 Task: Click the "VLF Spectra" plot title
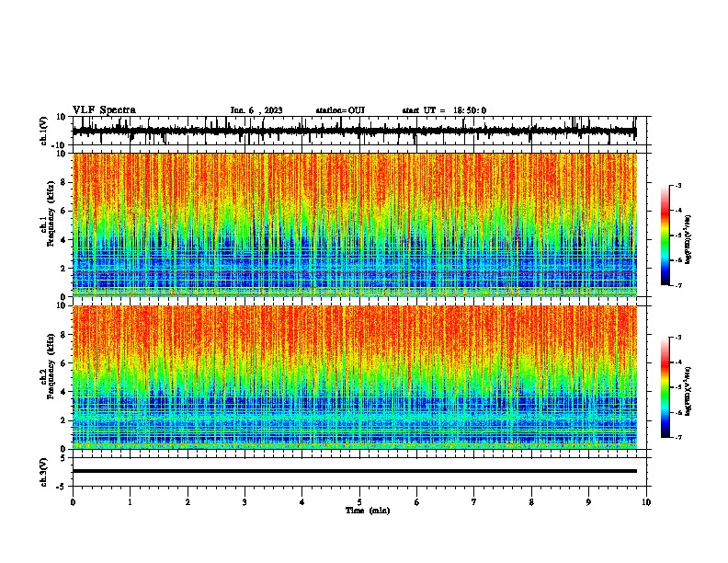click(x=104, y=110)
